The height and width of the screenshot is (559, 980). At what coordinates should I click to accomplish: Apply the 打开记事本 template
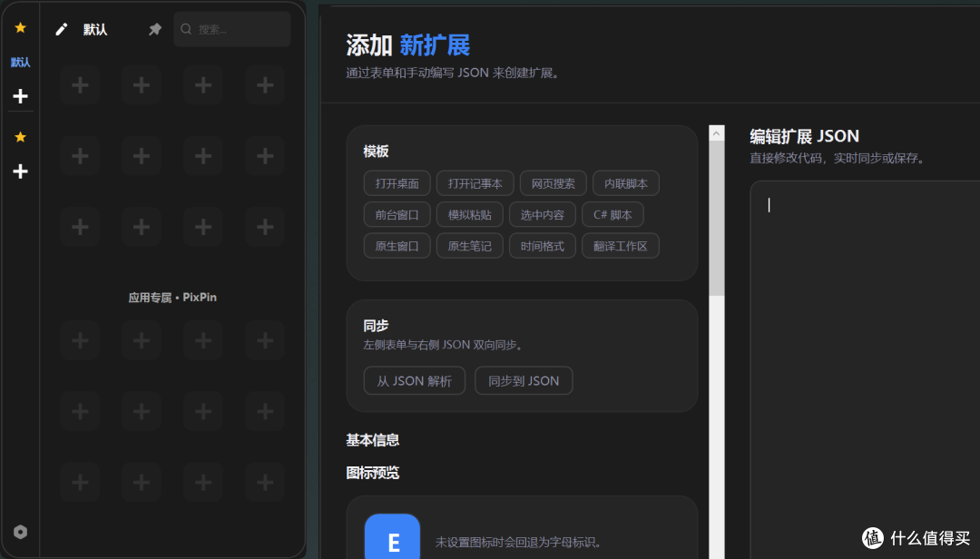pyautogui.click(x=475, y=183)
